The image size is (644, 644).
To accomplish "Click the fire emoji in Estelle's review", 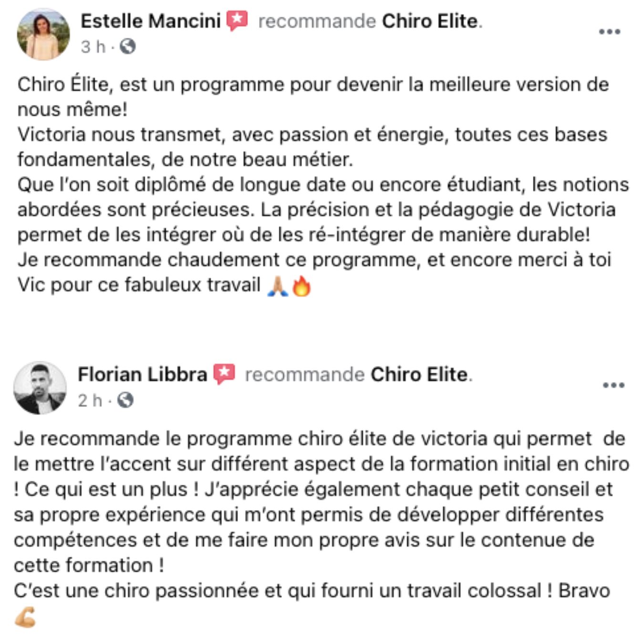I will pos(301,287).
